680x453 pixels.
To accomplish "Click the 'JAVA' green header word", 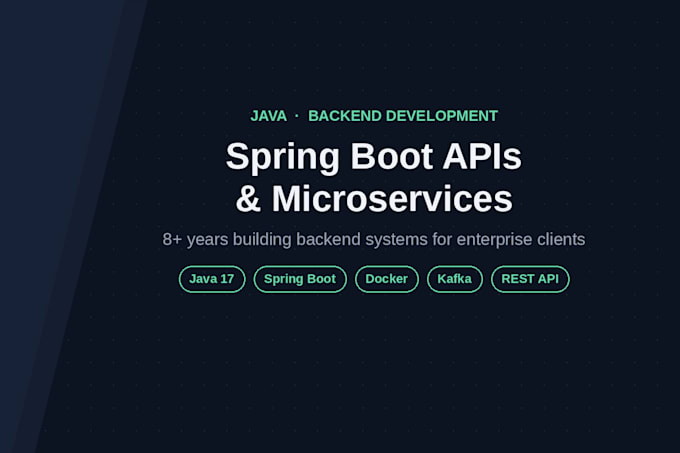I will [268, 116].
